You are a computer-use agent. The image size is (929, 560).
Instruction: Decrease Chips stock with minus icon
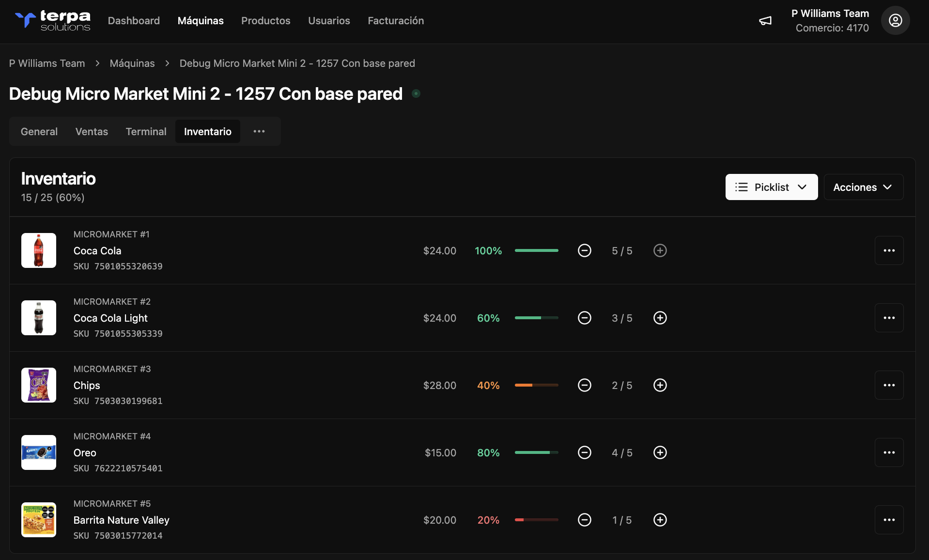tap(585, 385)
